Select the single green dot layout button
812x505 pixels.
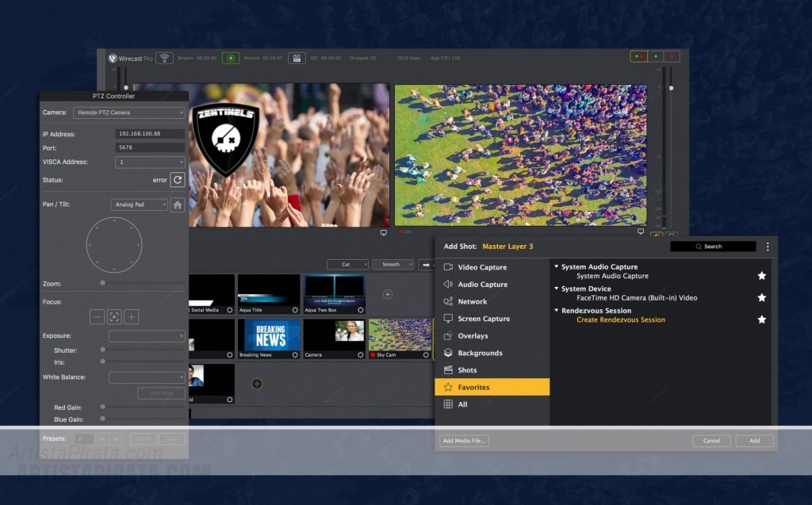[656, 56]
